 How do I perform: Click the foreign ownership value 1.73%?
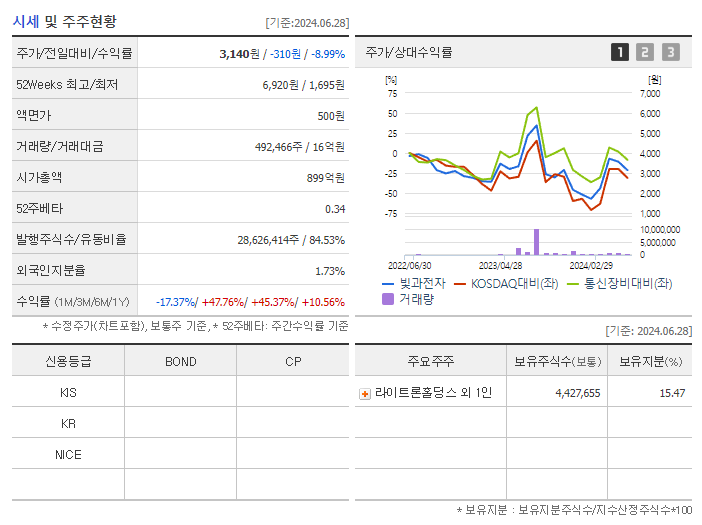pyautogui.click(x=330, y=271)
